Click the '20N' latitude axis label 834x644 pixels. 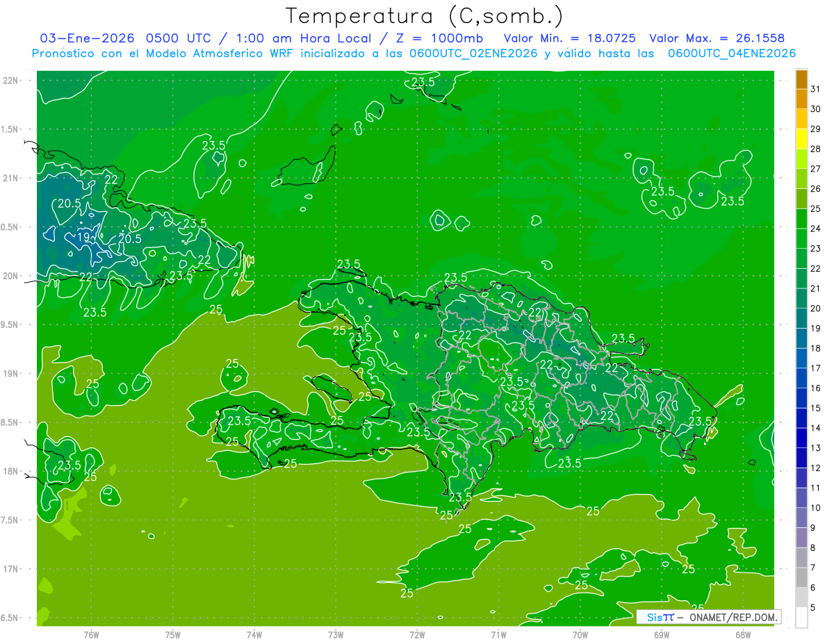[x=11, y=276]
